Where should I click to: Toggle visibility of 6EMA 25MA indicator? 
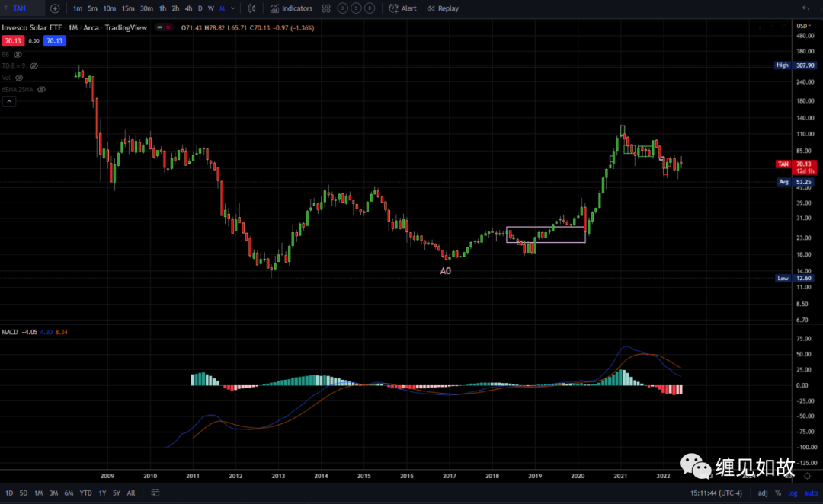(x=41, y=90)
